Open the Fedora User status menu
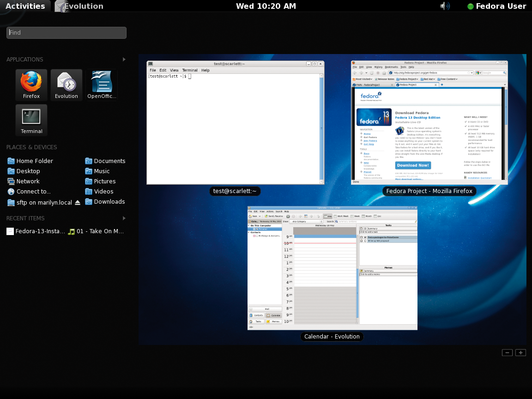 click(x=497, y=6)
